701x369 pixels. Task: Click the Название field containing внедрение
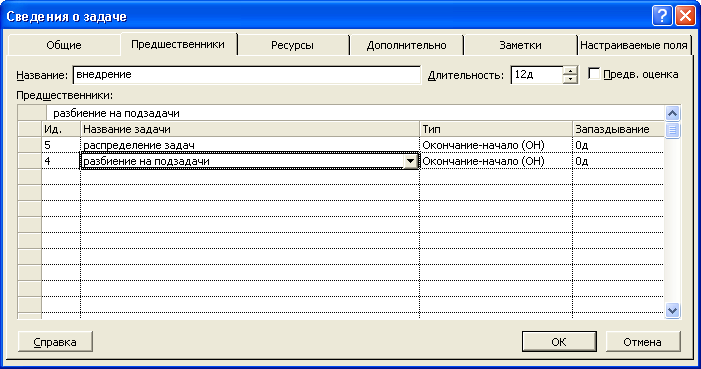(x=247, y=75)
